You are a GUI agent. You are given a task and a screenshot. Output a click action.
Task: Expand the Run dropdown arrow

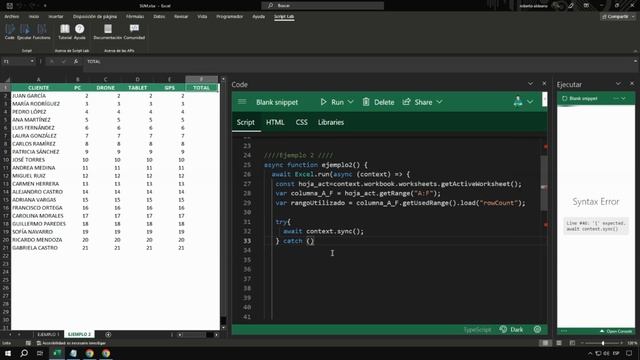coord(351,102)
